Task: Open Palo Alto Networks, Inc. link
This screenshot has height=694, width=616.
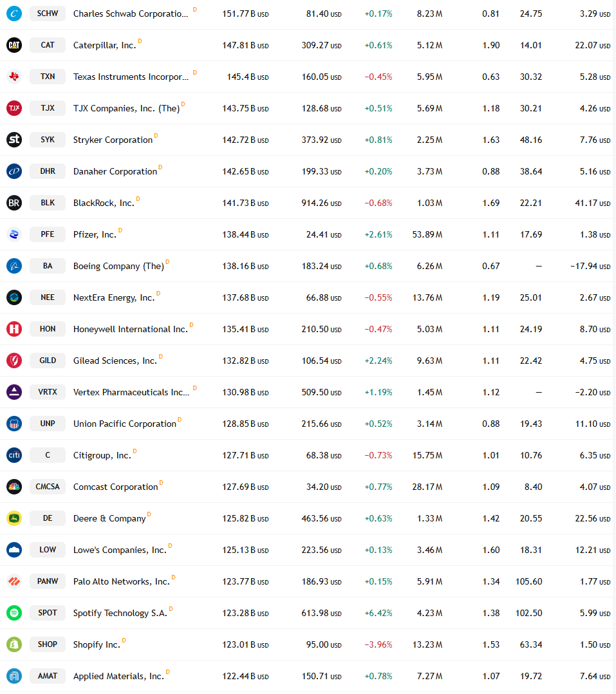Action: 122,581
